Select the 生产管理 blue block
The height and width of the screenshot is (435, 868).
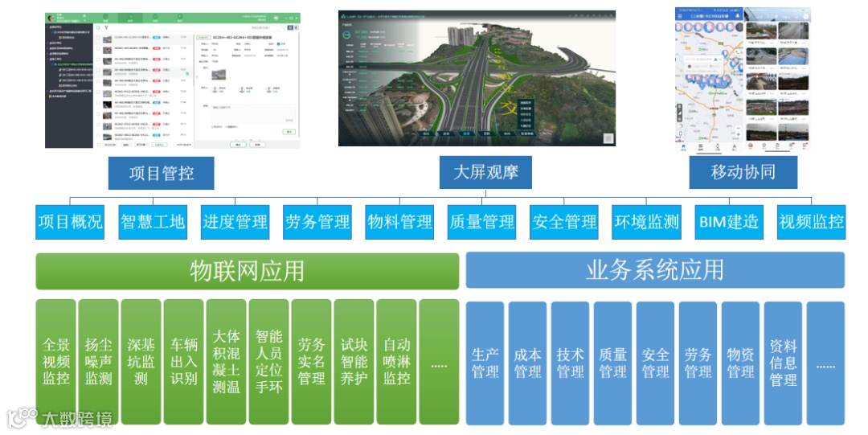485,363
